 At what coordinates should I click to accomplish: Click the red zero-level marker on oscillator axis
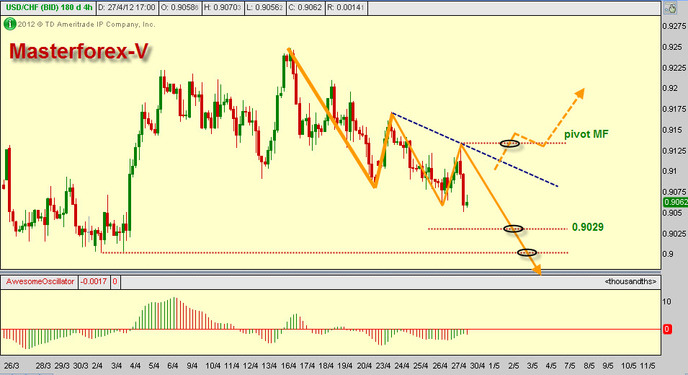667,329
